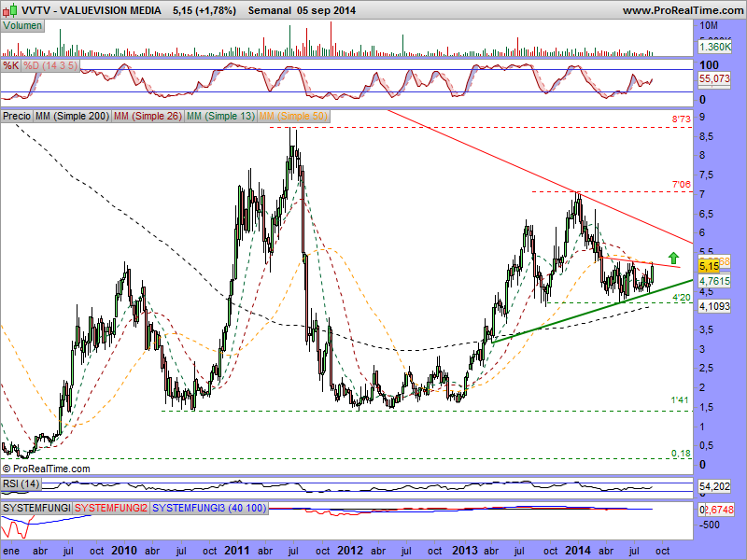Image resolution: width=747 pixels, height=560 pixels.
Task: Click the %D (14 3 5) label
Action: coord(50,65)
